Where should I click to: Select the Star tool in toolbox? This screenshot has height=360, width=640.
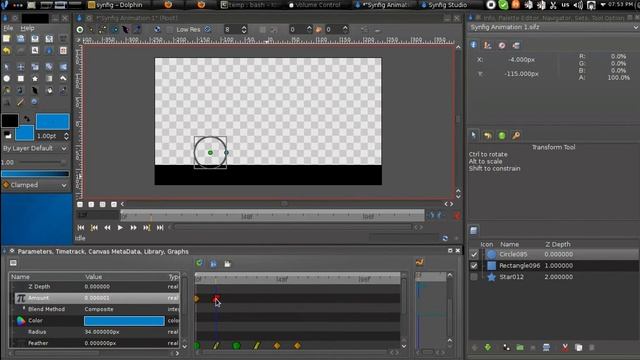[35, 78]
